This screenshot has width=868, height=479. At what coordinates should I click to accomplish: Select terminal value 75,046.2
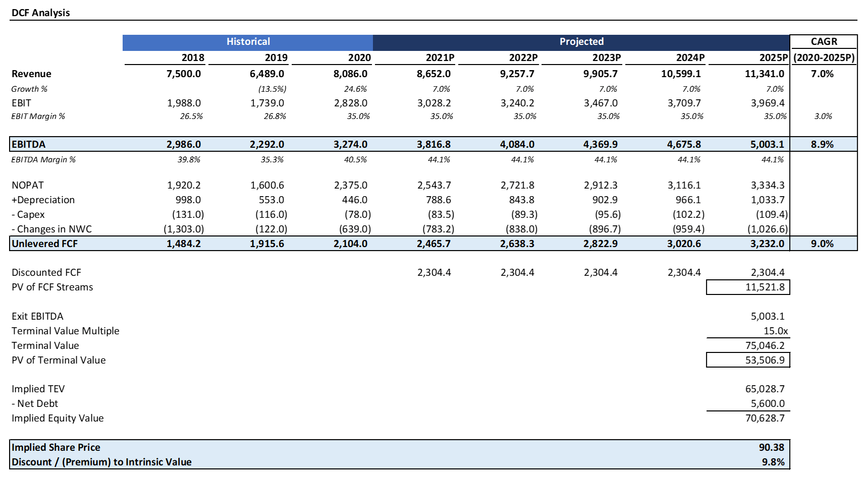[765, 345]
